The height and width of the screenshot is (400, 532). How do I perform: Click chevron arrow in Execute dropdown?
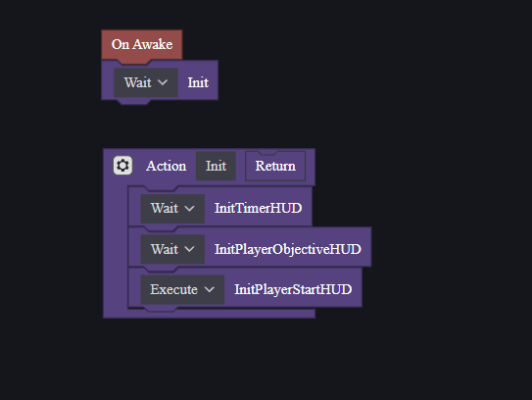point(210,289)
